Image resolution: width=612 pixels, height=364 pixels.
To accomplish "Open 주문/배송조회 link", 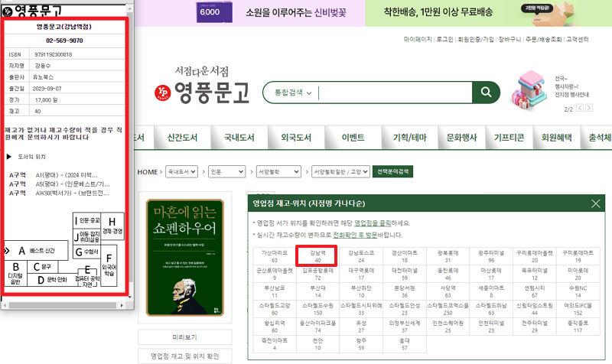I will (x=544, y=40).
